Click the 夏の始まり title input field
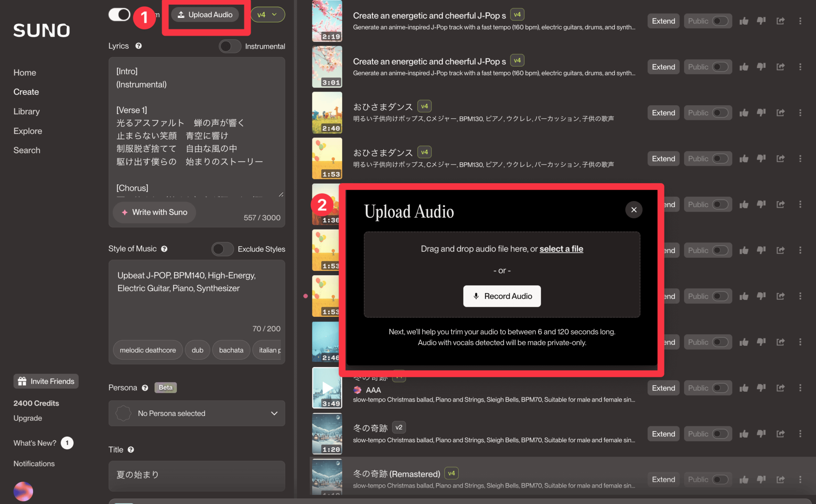 196,475
